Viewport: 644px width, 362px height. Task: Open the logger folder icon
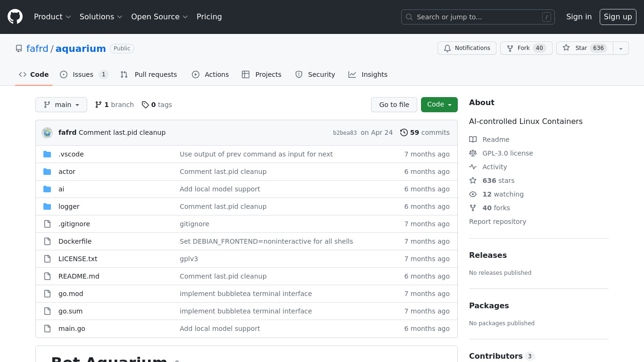(x=47, y=206)
